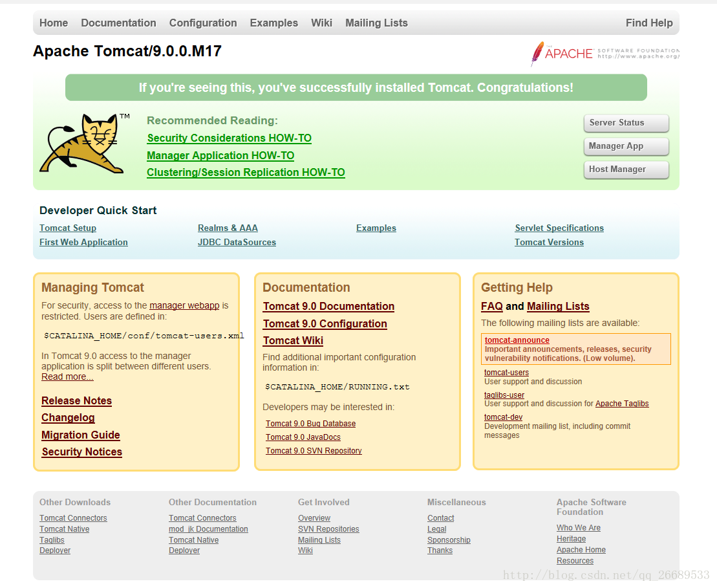Screen dimensions: 717x588
Task: Open Tomcat 9.0 Documentation link
Action: (x=328, y=307)
